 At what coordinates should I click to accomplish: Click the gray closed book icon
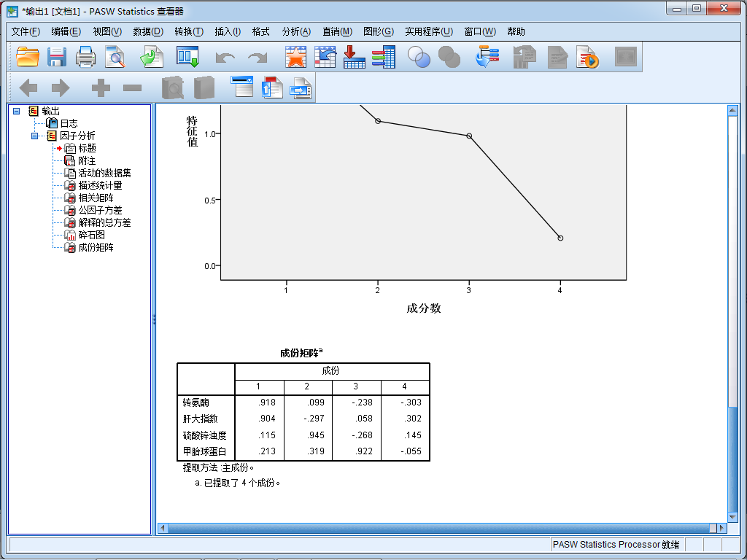[204, 87]
